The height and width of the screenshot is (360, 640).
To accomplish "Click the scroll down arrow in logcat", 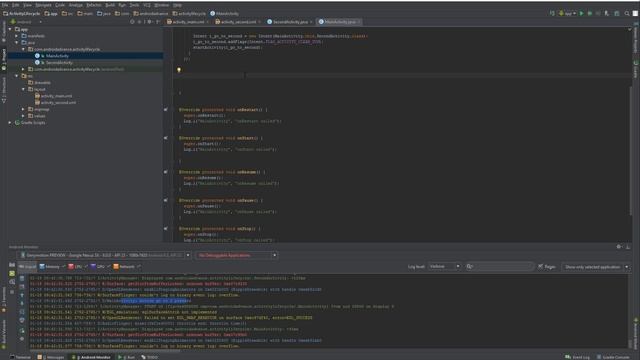I will (x=22, y=303).
